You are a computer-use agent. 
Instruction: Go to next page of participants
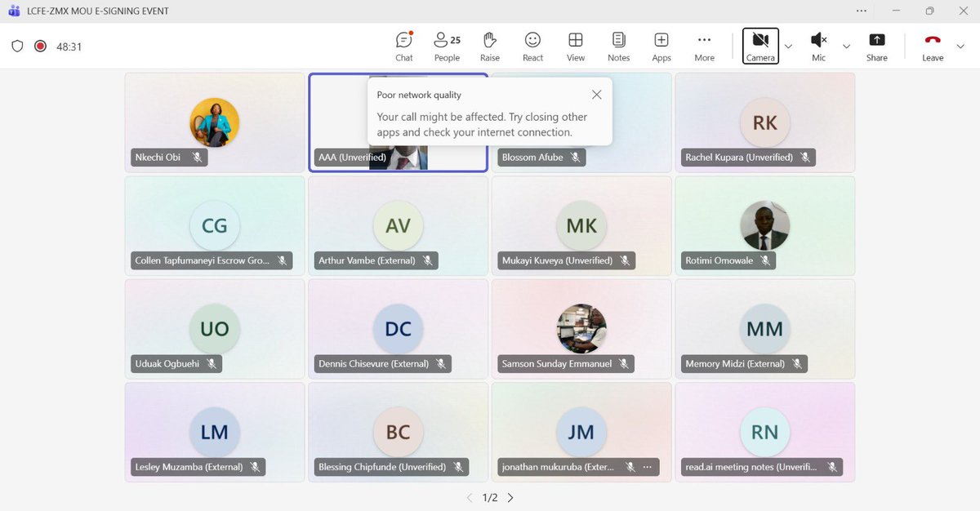click(510, 497)
